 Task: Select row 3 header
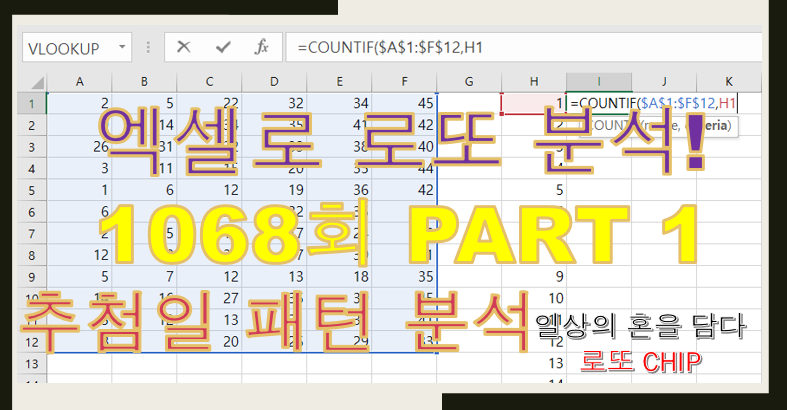[x=32, y=147]
